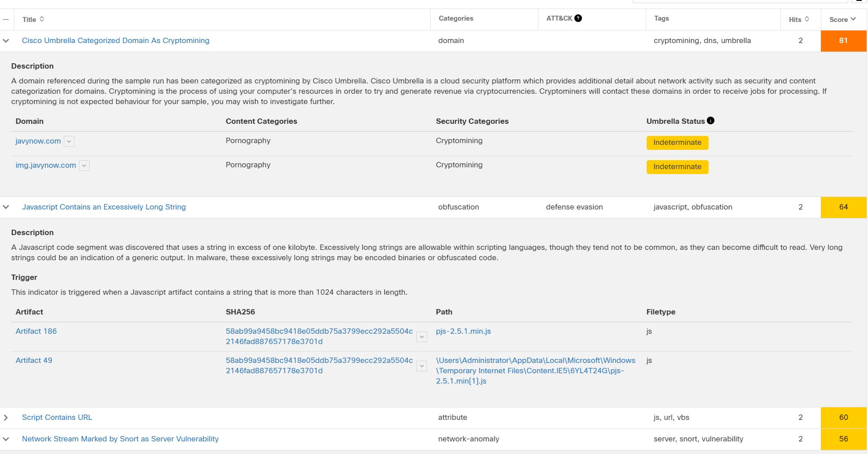868x454 pixels.
Task: Open SHA256 dropdown for Artifact 49
Action: pos(421,366)
